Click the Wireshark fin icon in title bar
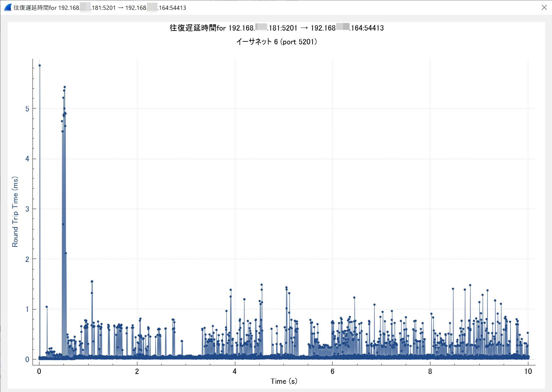The width and height of the screenshot is (552, 392). [x=8, y=7]
